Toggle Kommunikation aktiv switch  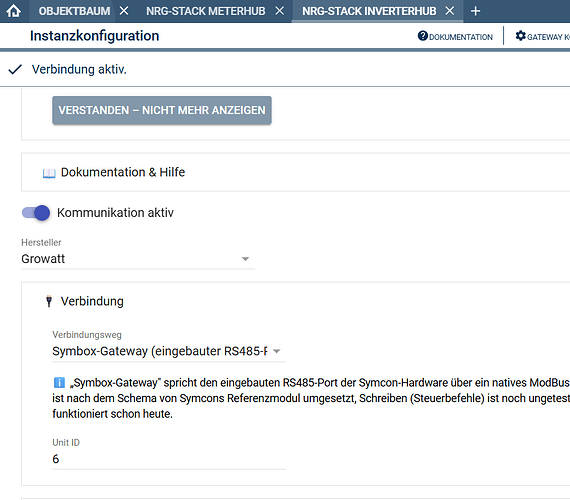point(36,213)
